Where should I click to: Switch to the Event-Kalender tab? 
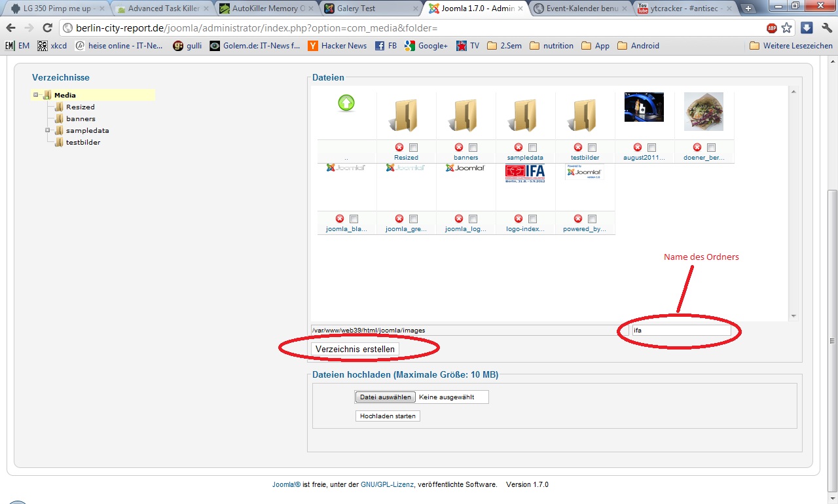(x=577, y=9)
